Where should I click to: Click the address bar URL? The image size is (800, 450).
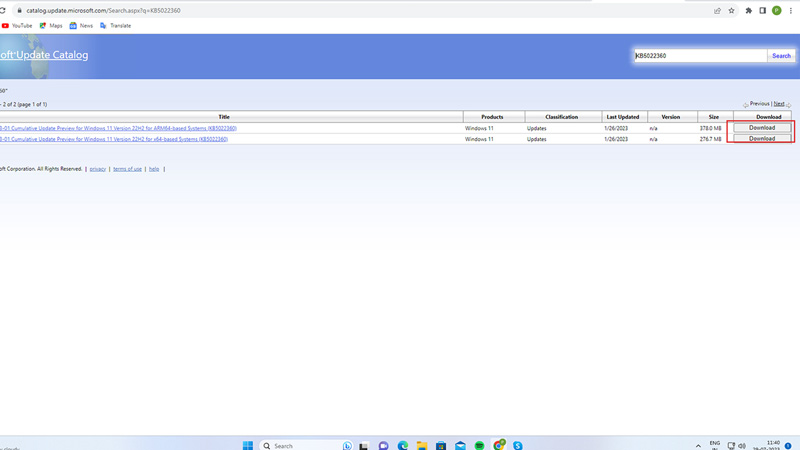pos(103,10)
